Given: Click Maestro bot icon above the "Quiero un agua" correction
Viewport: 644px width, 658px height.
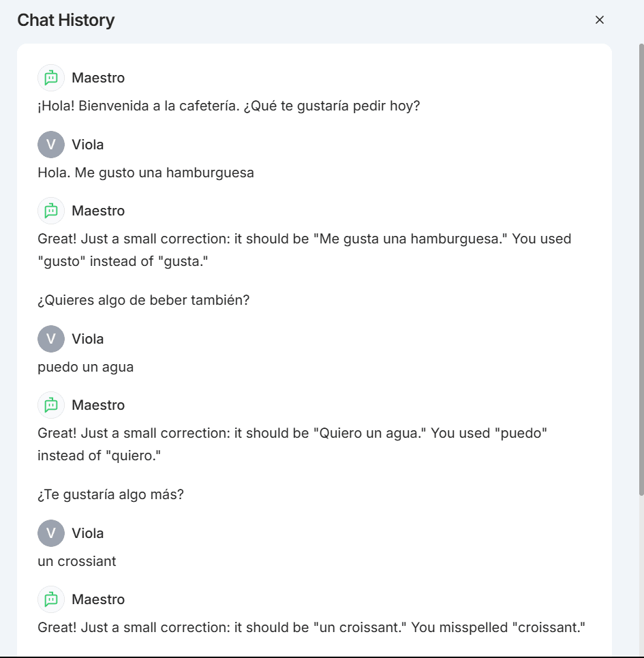Looking at the screenshot, I should (51, 405).
